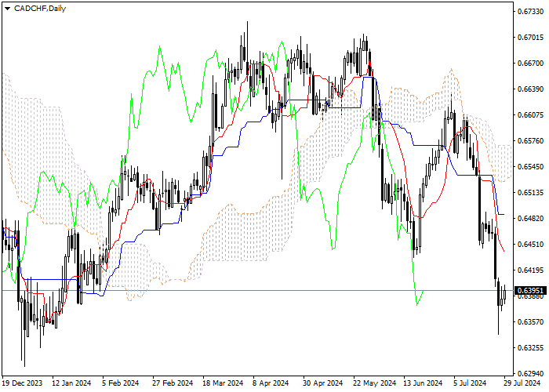The height and width of the screenshot is (392, 549).
Task: Click the 0.66075 price axis label
Action: [531, 115]
